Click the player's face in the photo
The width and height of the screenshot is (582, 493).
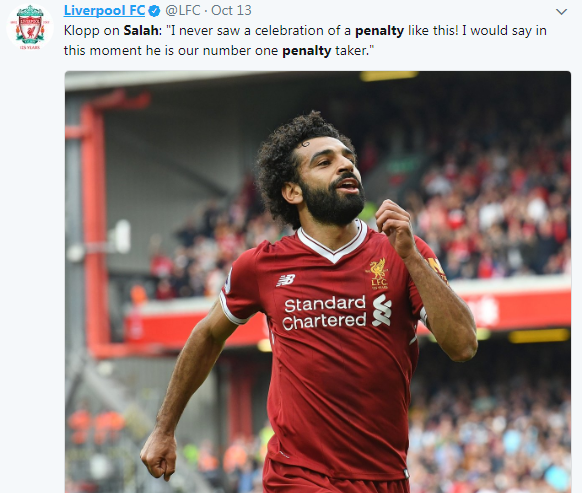330,182
